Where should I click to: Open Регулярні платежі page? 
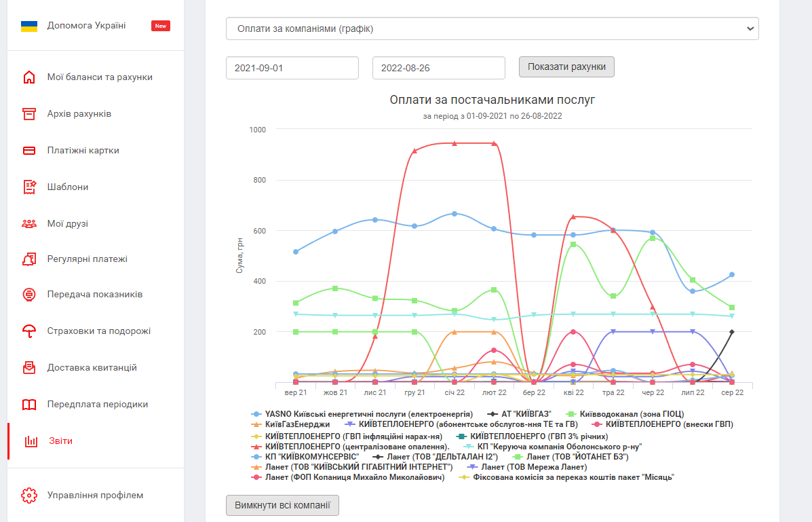pyautogui.click(x=88, y=259)
